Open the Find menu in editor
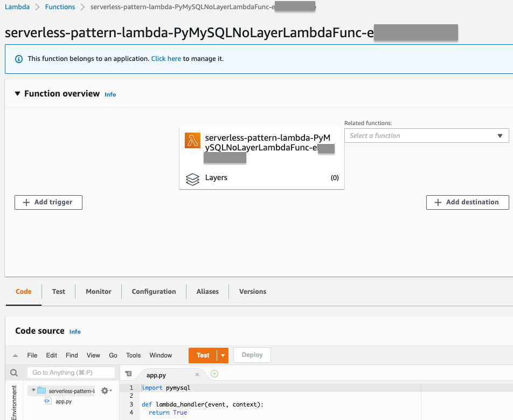513x420 pixels. 72,355
